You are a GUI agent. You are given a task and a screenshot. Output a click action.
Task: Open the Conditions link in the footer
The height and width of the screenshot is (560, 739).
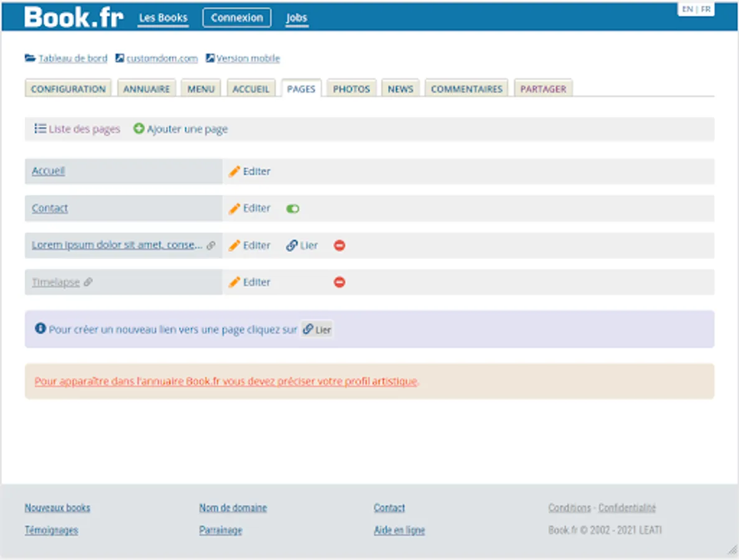pyautogui.click(x=569, y=508)
